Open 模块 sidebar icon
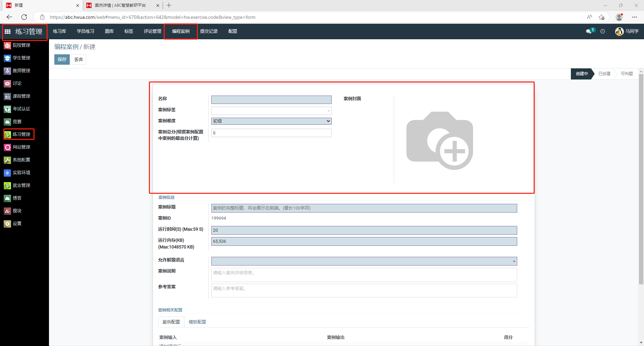 coord(7,211)
